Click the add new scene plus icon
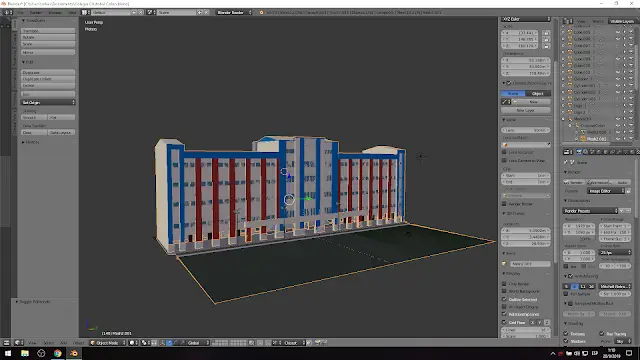 tap(200, 13)
